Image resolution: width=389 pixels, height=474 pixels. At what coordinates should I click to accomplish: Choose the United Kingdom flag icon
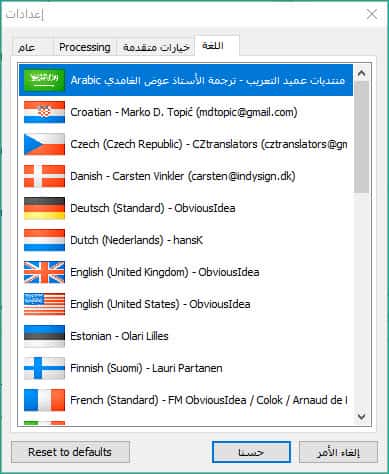pyautogui.click(x=44, y=272)
